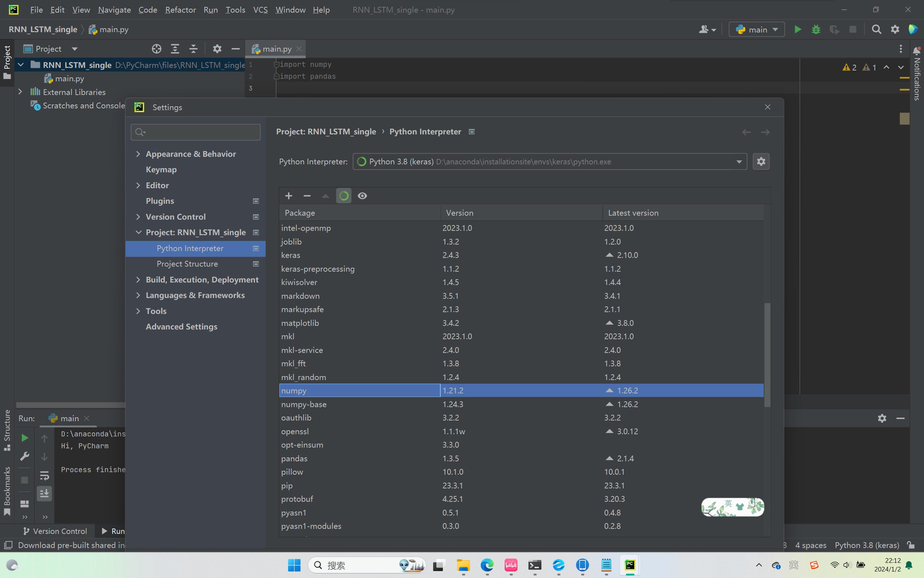Expand Appearance & Behavior settings
The image size is (924, 578).
[138, 154]
